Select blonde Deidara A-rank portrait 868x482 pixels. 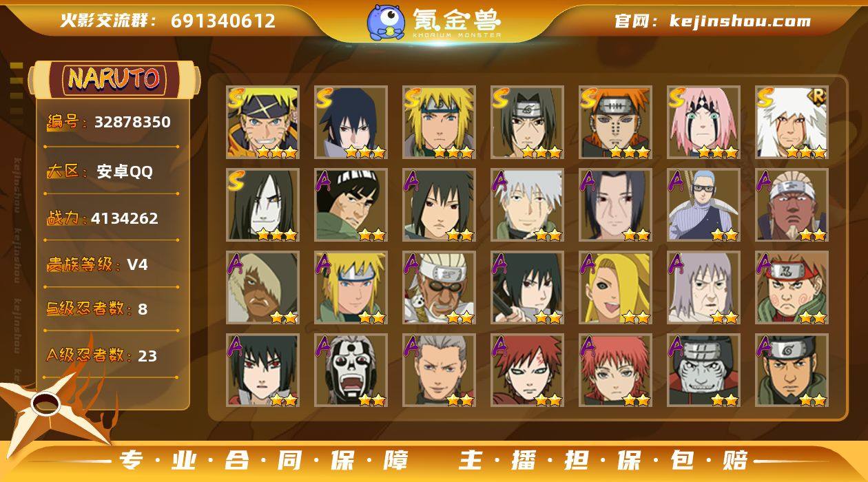click(615, 287)
